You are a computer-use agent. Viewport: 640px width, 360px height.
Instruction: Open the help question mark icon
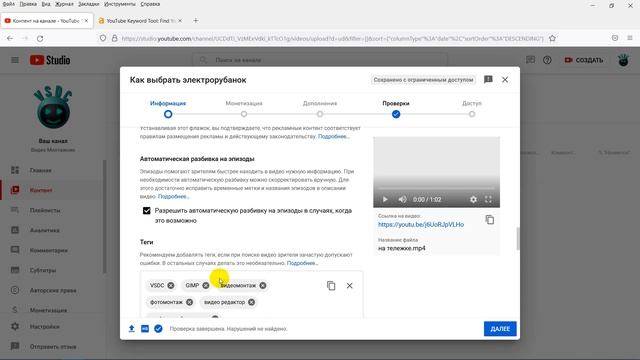click(547, 60)
